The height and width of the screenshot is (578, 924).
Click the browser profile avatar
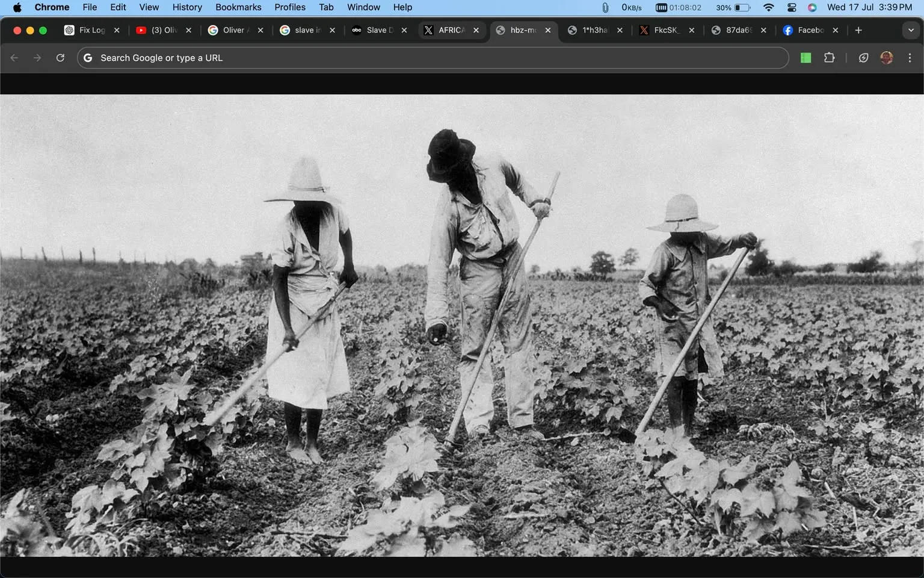tap(886, 57)
